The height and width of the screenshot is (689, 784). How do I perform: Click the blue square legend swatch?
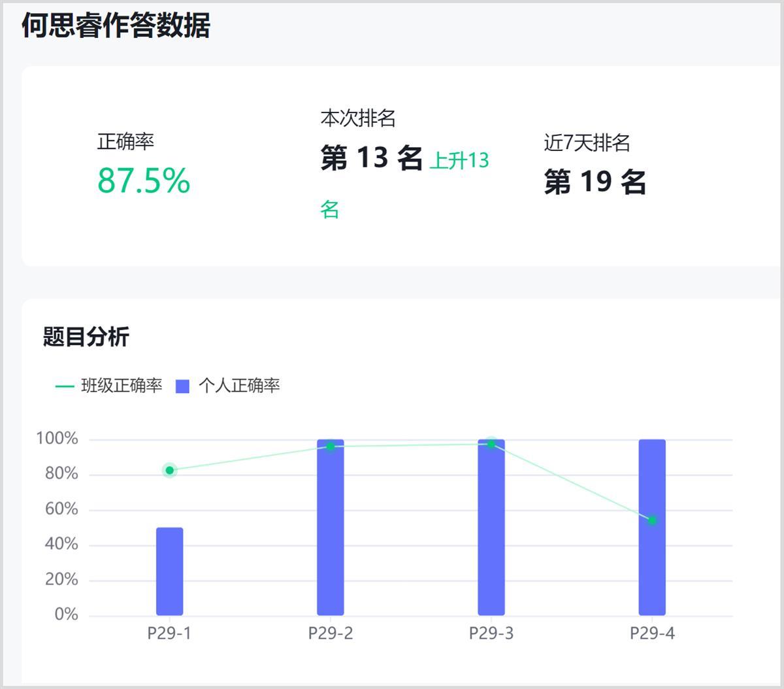(x=183, y=386)
